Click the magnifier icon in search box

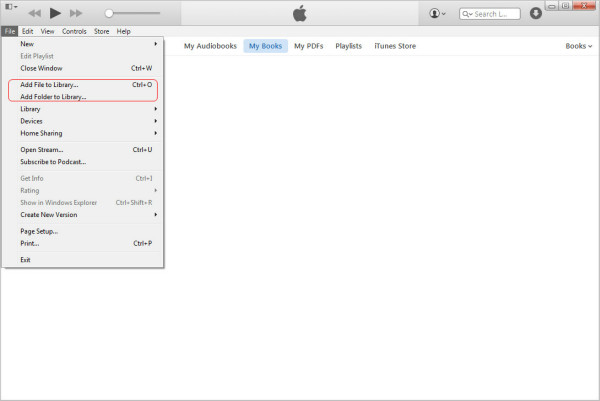(466, 14)
